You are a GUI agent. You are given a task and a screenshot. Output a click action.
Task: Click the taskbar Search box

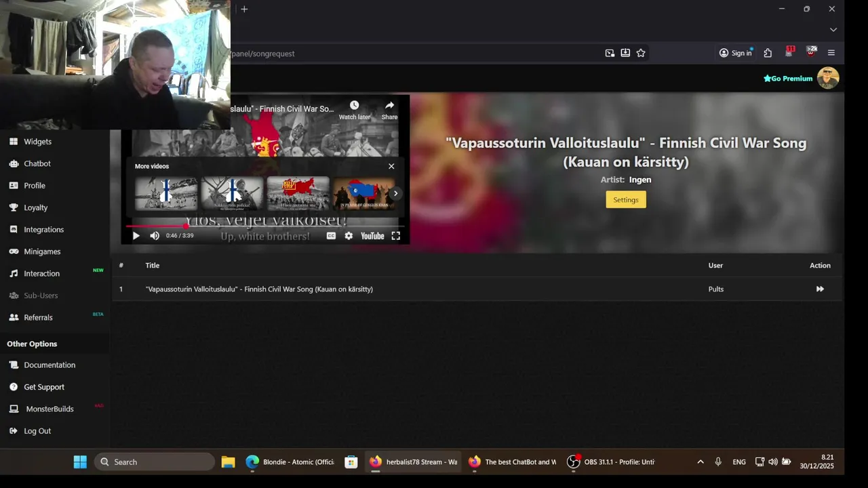[x=155, y=462]
